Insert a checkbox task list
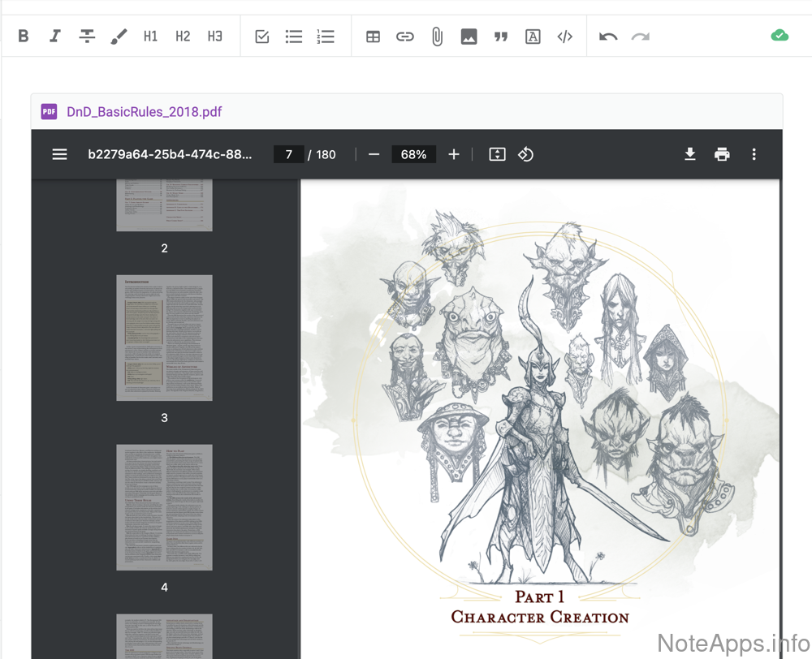The width and height of the screenshot is (812, 659). pyautogui.click(x=262, y=37)
